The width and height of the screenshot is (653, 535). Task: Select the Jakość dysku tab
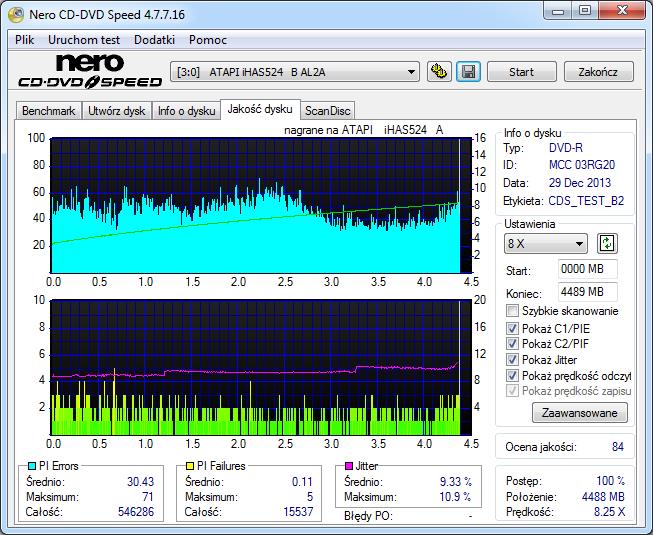tap(260, 109)
